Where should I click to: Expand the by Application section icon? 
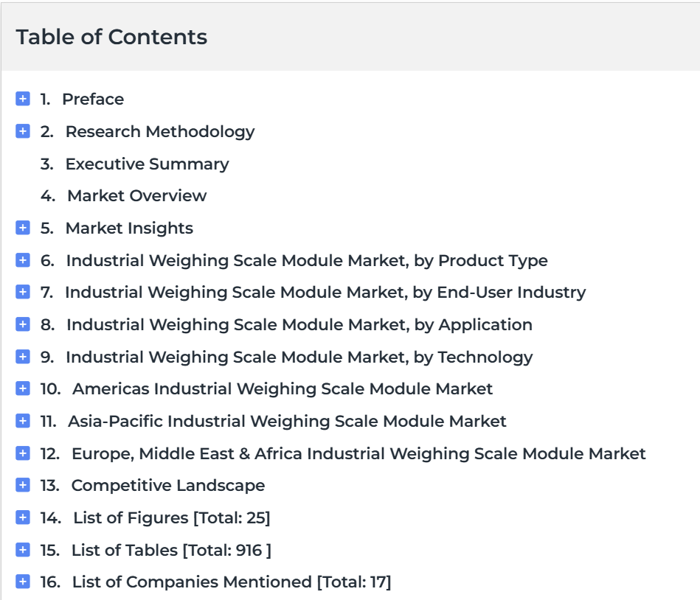click(23, 324)
